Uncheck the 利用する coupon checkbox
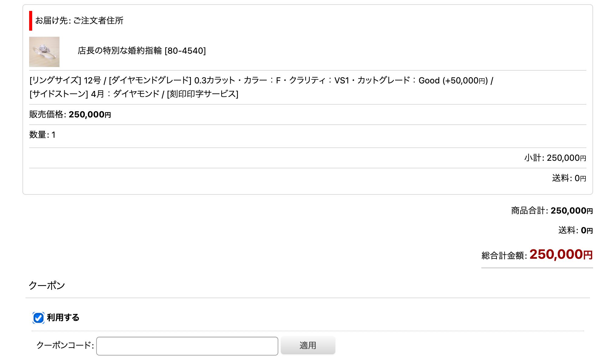Image resolution: width=607 pixels, height=364 pixels. pos(39,318)
